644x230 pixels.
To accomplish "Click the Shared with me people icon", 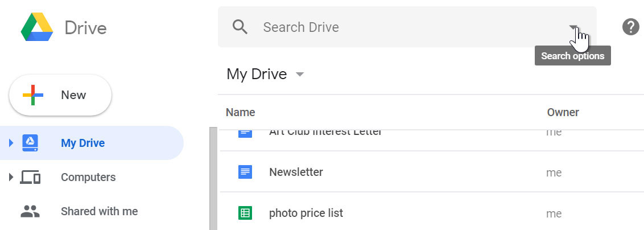I will 30,212.
